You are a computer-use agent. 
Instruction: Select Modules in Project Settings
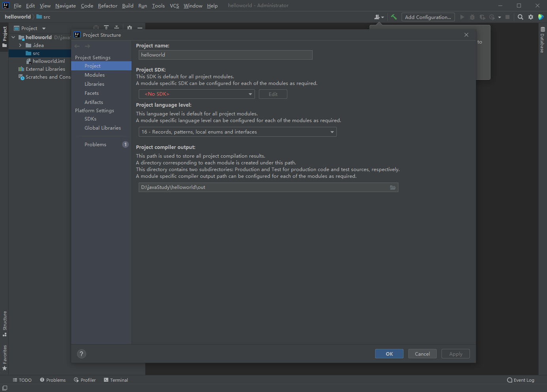click(x=101, y=75)
